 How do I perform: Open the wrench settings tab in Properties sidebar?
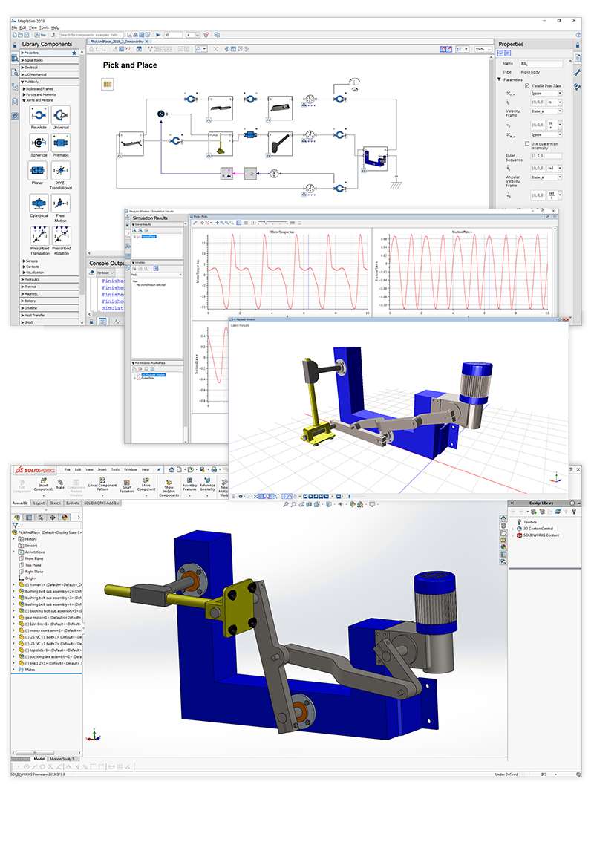tap(578, 73)
